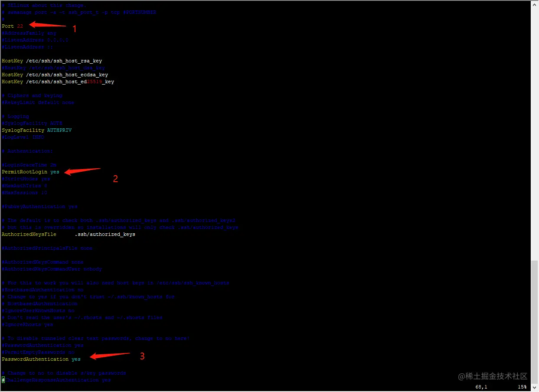Click the cursor position '68,1' indicator
Screen dimensions: 539x392
tap(481, 387)
